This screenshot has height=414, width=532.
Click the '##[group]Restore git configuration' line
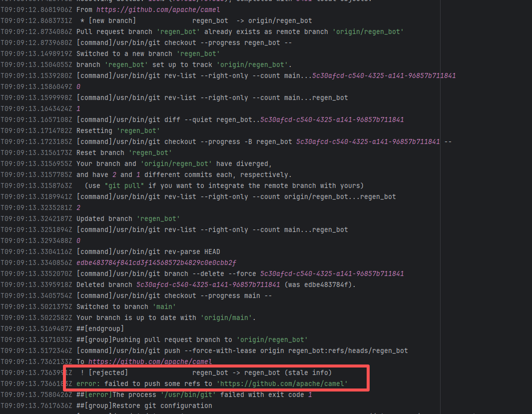coord(144,405)
